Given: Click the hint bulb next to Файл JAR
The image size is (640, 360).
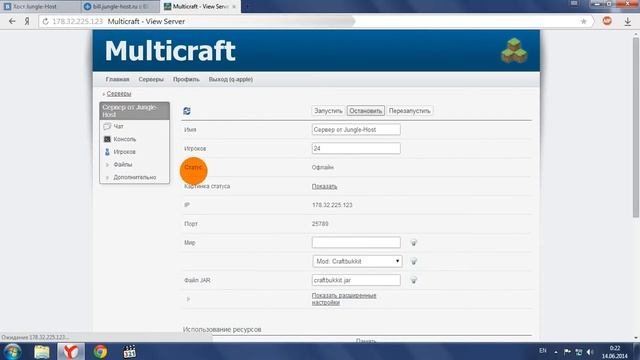Looking at the screenshot, I should pyautogui.click(x=413, y=280).
